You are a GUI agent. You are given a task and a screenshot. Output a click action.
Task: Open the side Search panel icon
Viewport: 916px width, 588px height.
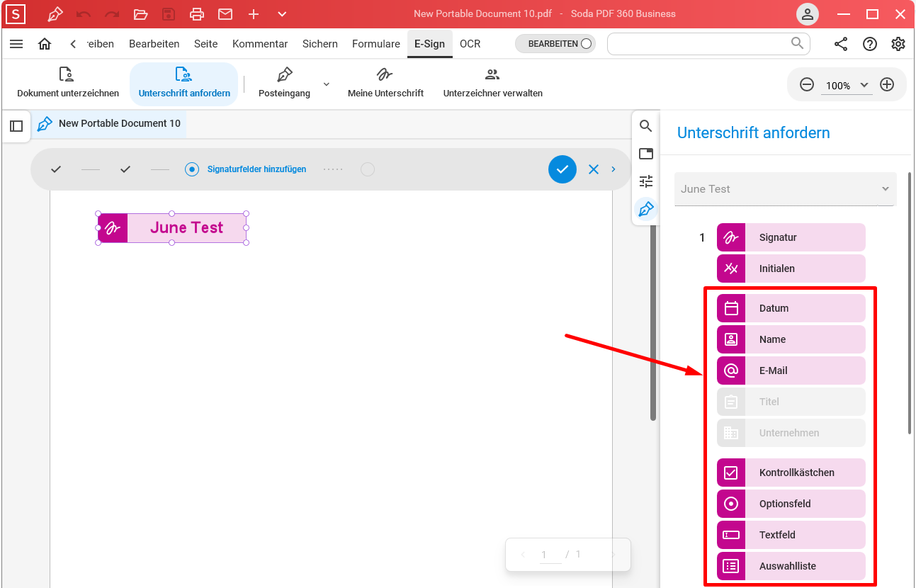tap(646, 126)
